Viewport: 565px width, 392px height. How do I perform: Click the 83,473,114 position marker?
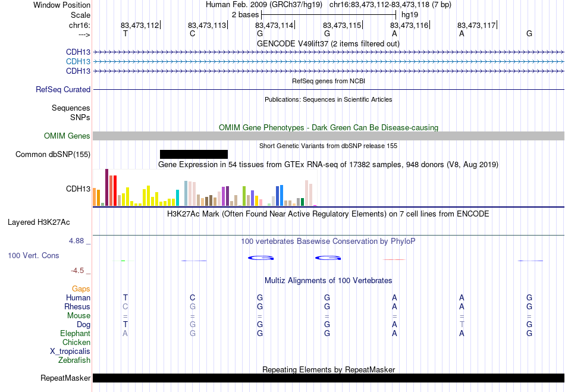pyautogui.click(x=274, y=25)
